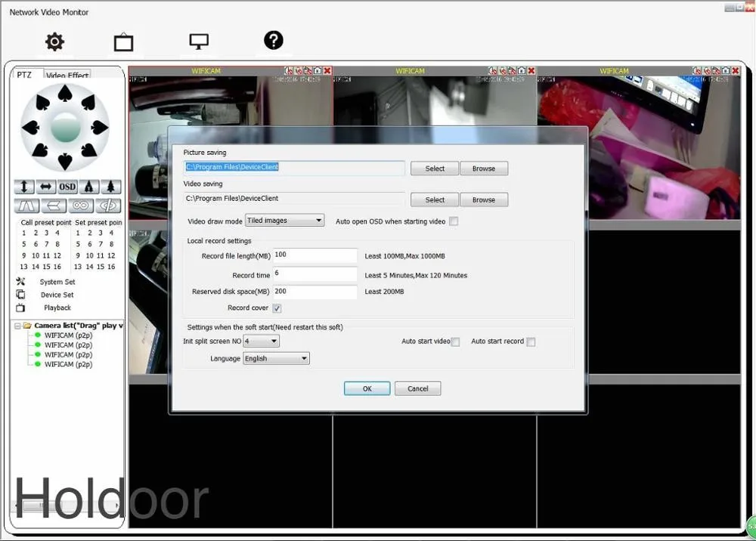This screenshot has height=541, width=756.
Task: Move camera up-left with PTZ diagonal arrow
Action: 42,102
